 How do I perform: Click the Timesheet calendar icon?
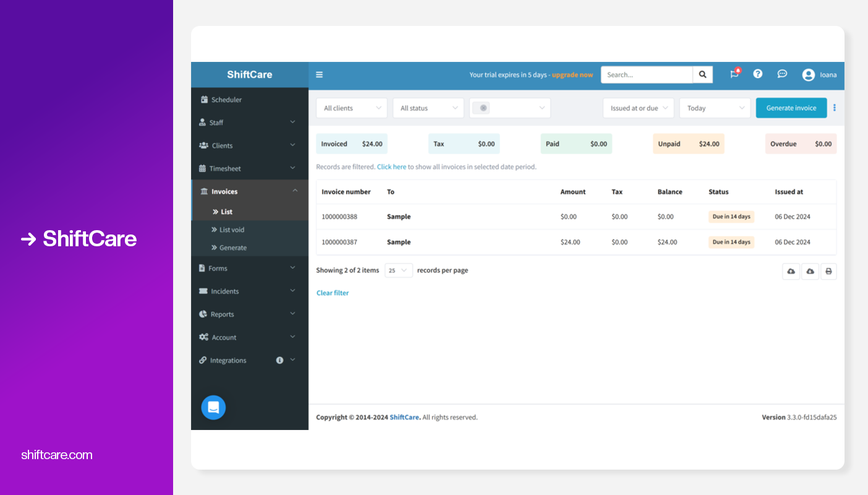point(202,168)
